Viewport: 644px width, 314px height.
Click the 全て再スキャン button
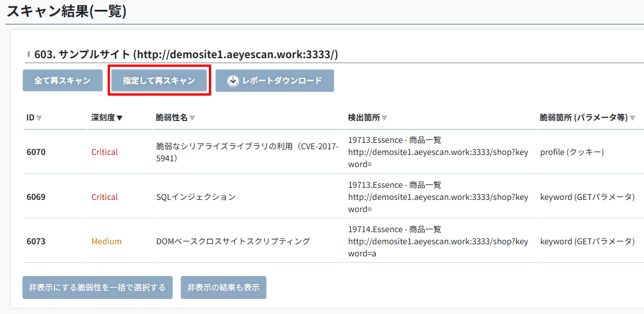[x=62, y=81]
